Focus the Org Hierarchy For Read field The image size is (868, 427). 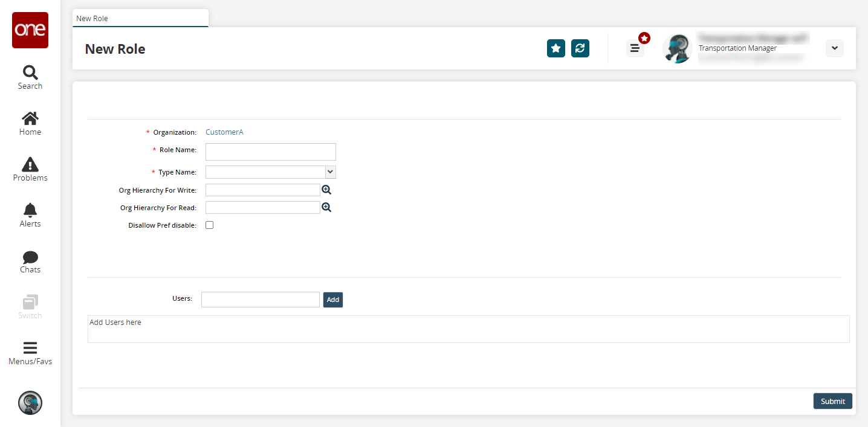263,208
